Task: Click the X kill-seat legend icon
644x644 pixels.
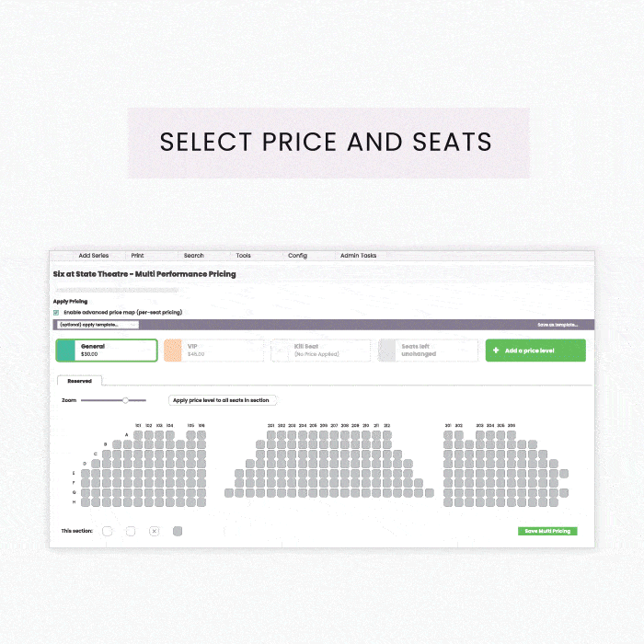Action: (154, 531)
